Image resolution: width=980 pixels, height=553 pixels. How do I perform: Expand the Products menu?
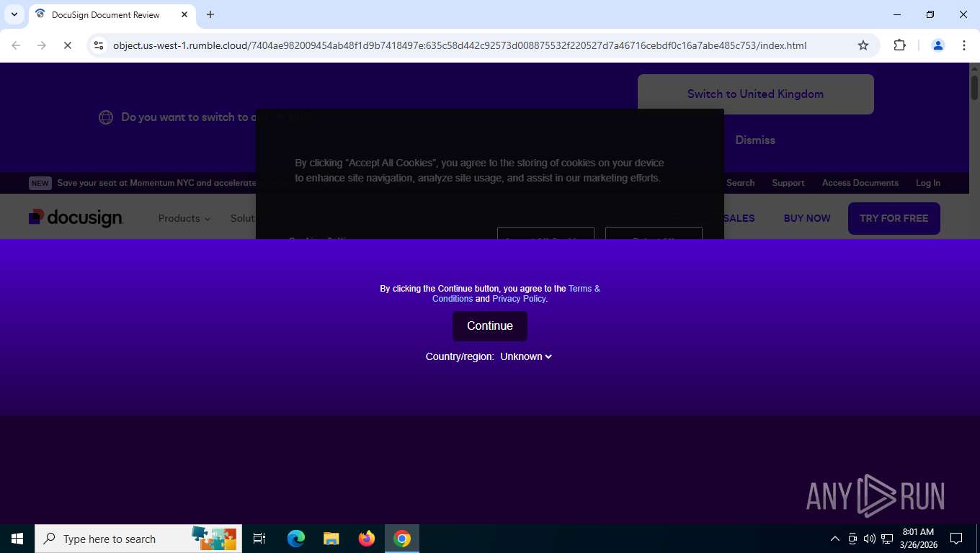coord(184,218)
